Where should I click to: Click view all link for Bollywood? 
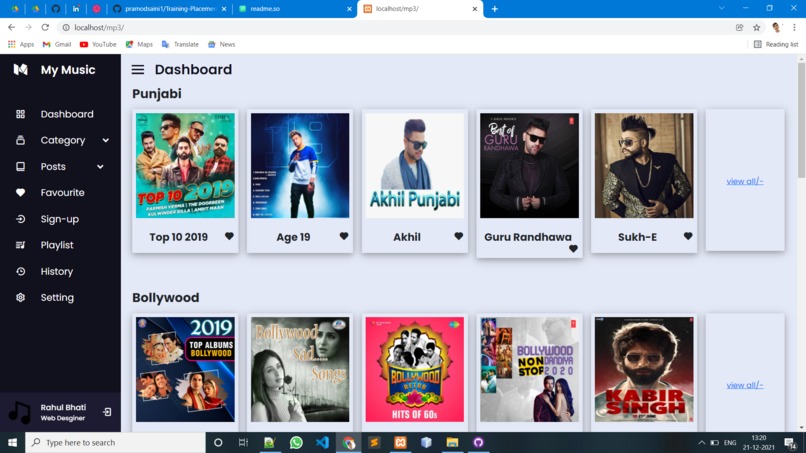point(745,385)
